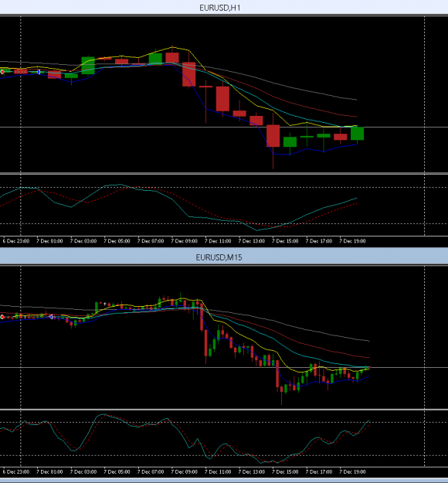Click '7 Dec 09:00' on M15 time axis
The width and height of the screenshot is (448, 483).
pyautogui.click(x=184, y=471)
